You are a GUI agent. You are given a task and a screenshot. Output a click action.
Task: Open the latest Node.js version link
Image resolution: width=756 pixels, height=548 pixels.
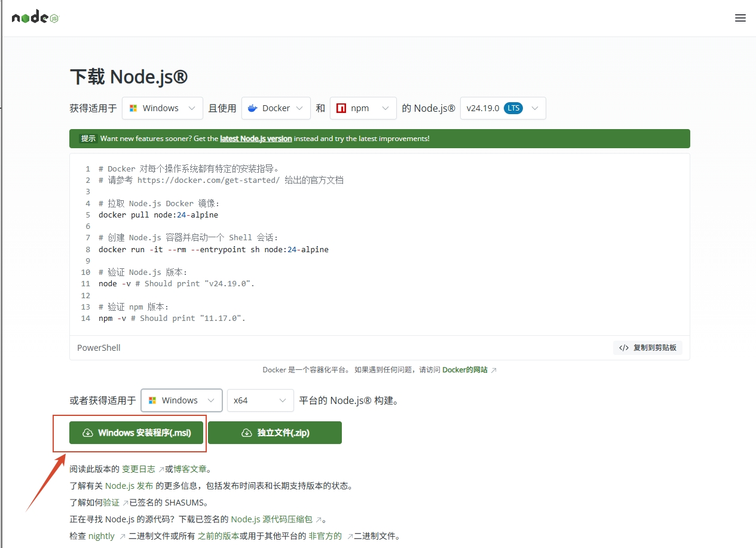pos(256,139)
